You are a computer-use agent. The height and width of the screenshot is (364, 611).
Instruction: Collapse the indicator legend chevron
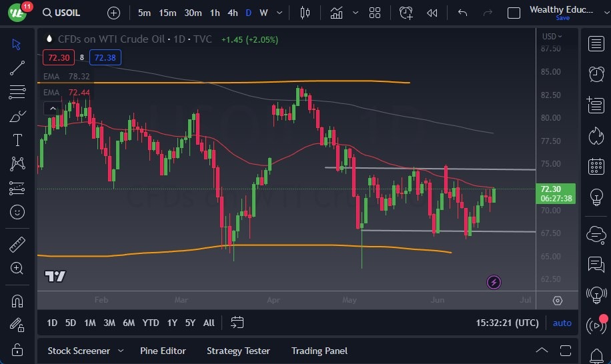[51, 108]
